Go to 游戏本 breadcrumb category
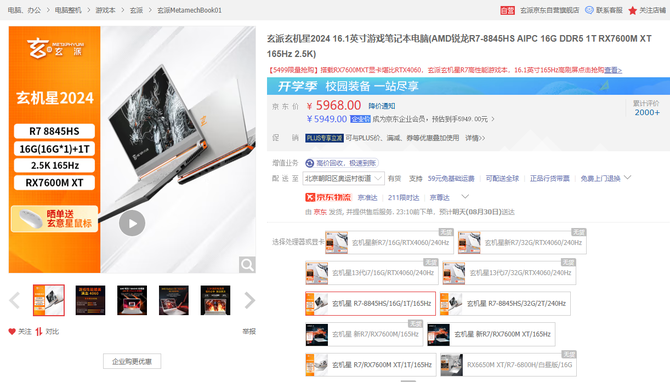The height and width of the screenshot is (382, 670). (105, 10)
